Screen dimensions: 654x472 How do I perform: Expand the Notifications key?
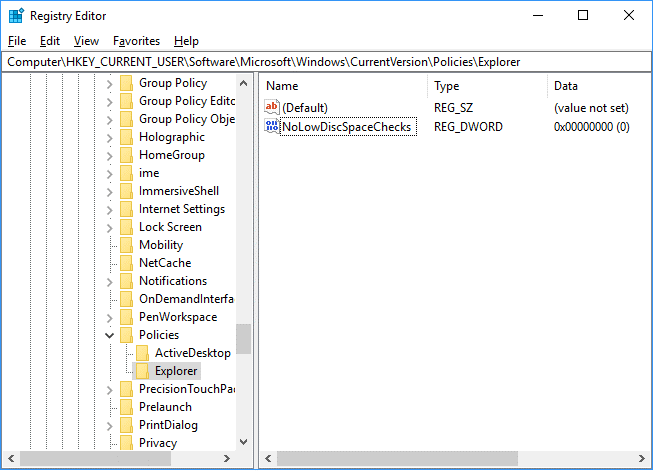(109, 281)
